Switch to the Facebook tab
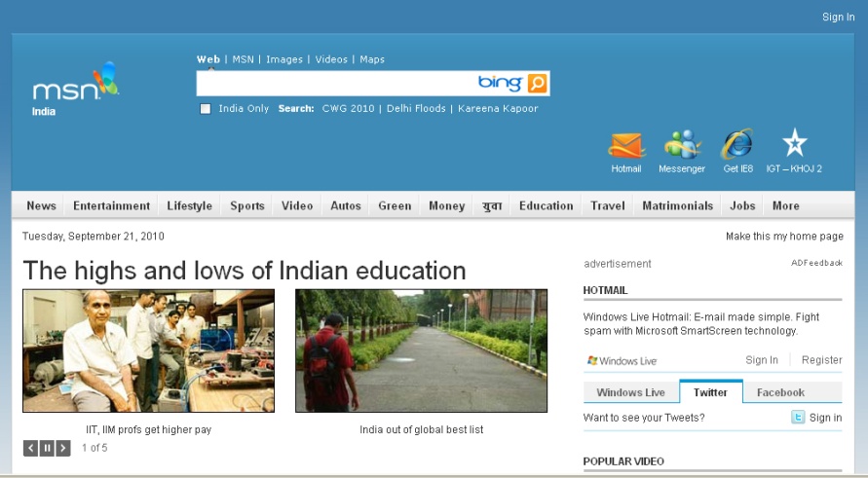This screenshot has width=868, height=478. point(780,392)
